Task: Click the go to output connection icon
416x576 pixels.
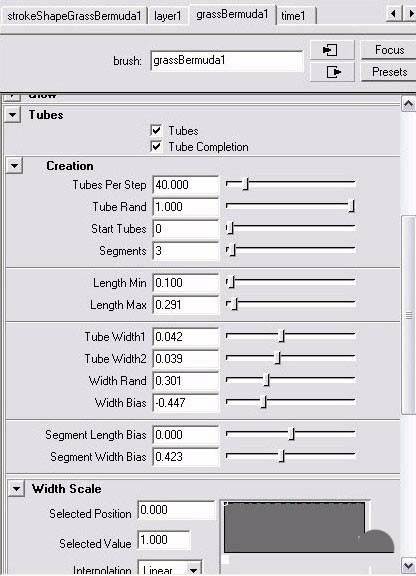Action: 332,72
